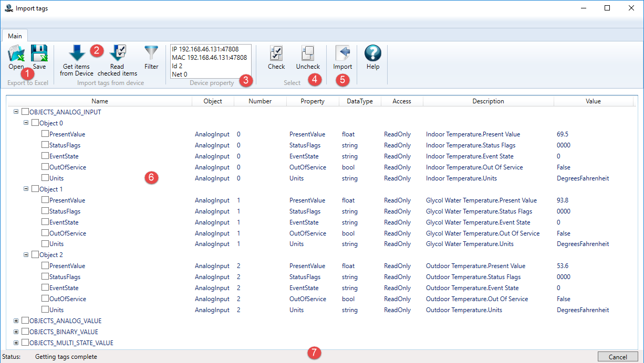Click the value 93.8
The image size is (644, 363).
[563, 200]
